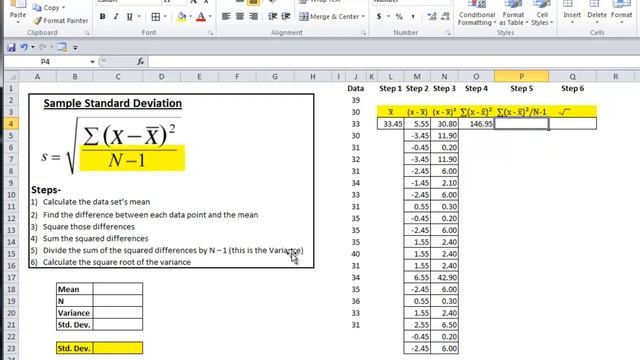Open the Copy dropdown arrow
The width and height of the screenshot is (640, 360).
64,8
